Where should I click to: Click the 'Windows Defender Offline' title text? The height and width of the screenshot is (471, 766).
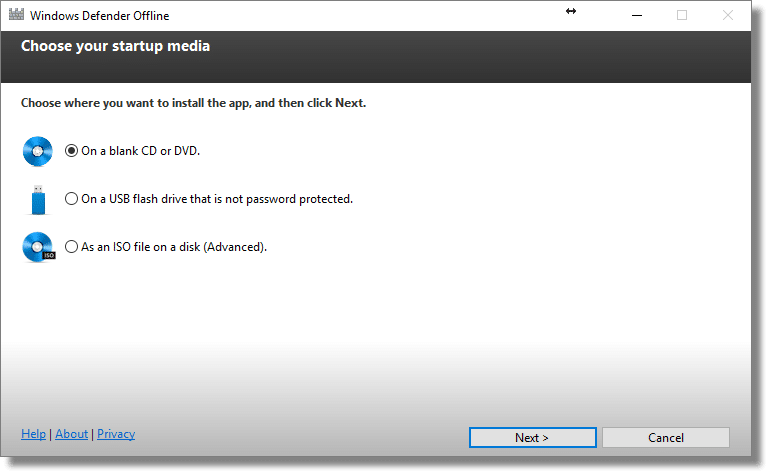point(100,16)
